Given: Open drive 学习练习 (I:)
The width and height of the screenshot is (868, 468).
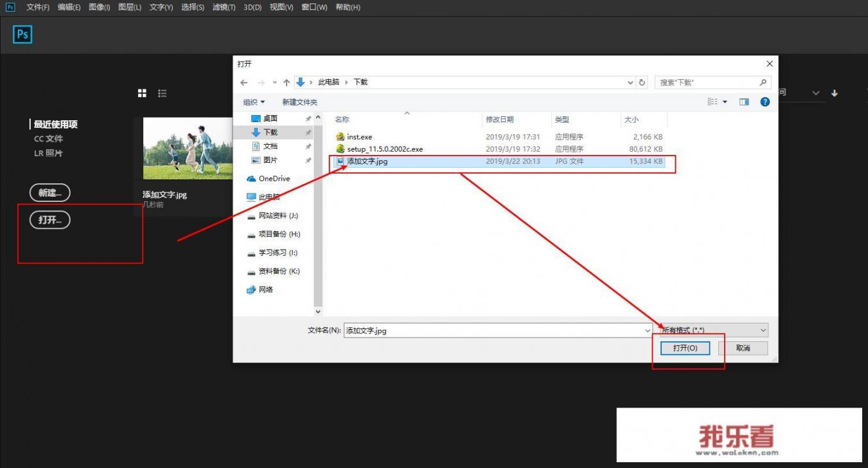Looking at the screenshot, I should click(273, 253).
